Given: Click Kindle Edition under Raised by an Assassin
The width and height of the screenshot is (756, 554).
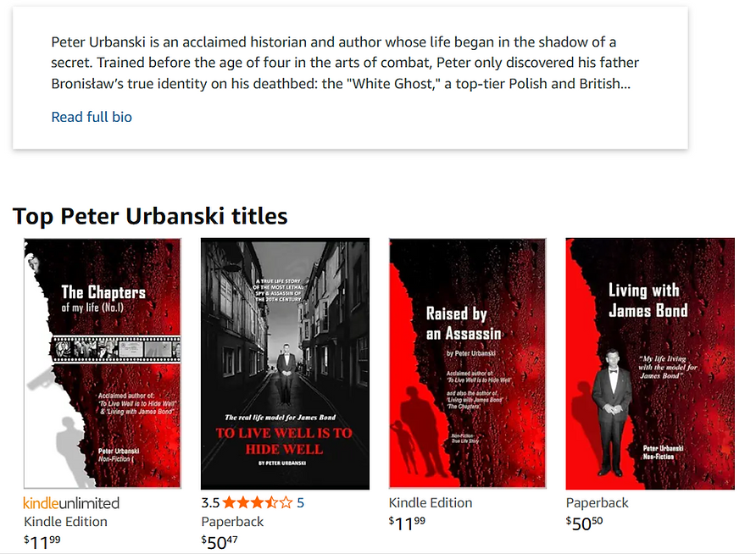Looking at the screenshot, I should tap(431, 503).
